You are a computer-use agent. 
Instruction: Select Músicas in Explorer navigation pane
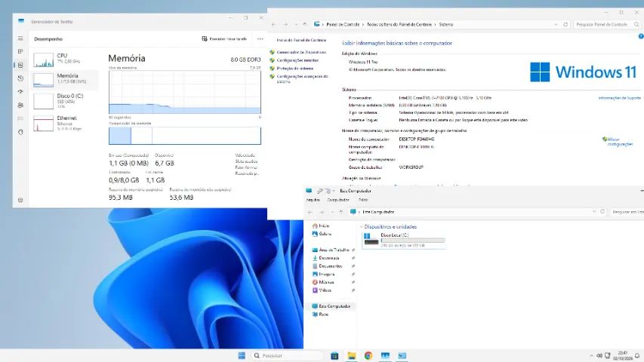[x=323, y=282]
